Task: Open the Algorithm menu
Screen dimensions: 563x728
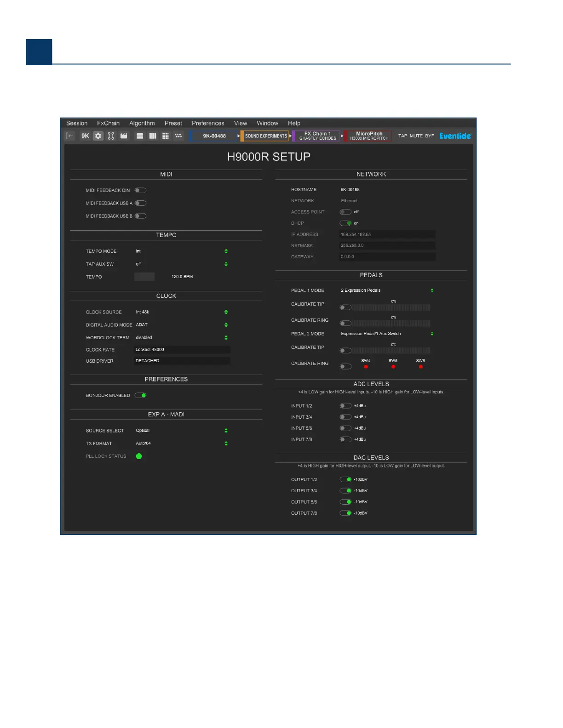Action: (142, 123)
